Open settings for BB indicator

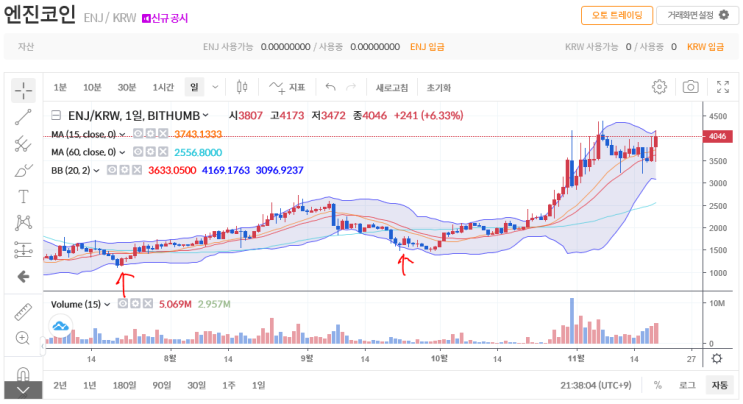click(125, 170)
